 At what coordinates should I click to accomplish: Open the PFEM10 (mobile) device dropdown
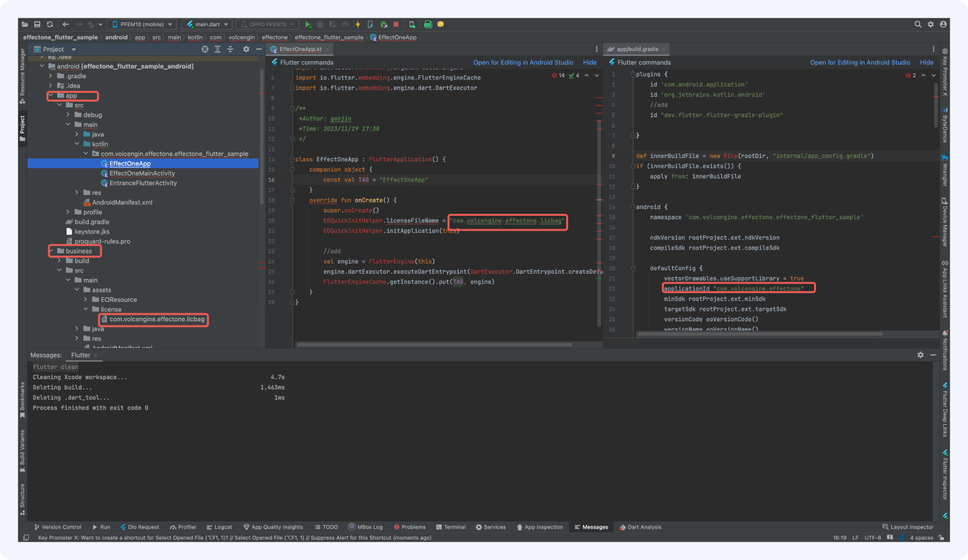141,24
